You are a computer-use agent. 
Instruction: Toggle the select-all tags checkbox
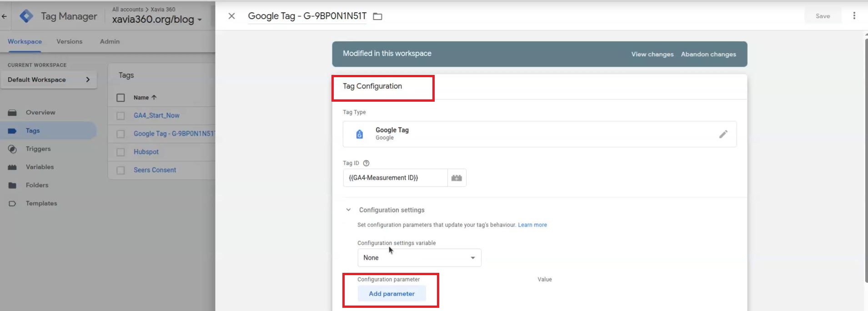120,98
